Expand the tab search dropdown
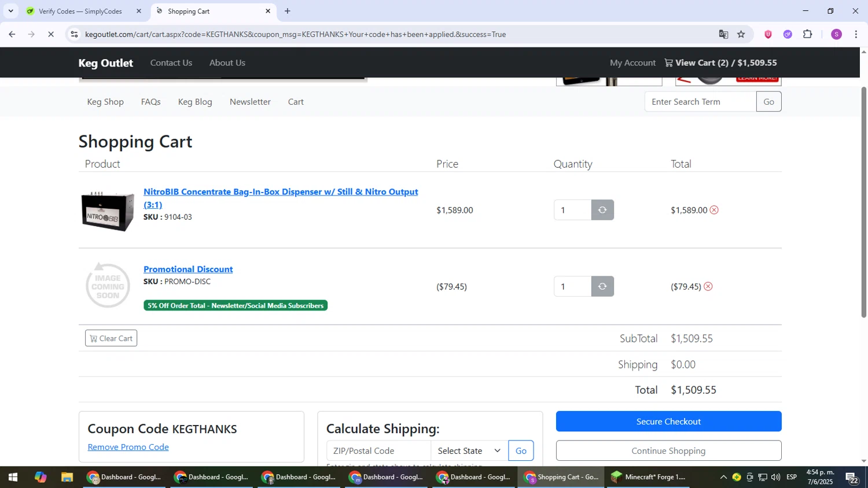 pos(10,11)
